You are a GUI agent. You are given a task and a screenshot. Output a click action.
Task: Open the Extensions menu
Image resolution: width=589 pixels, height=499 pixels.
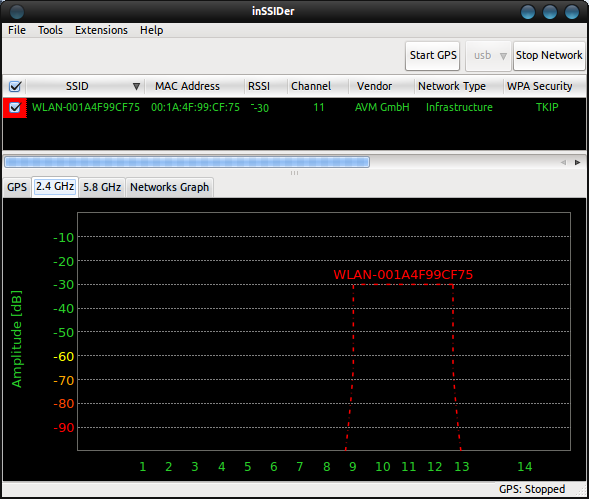(101, 30)
